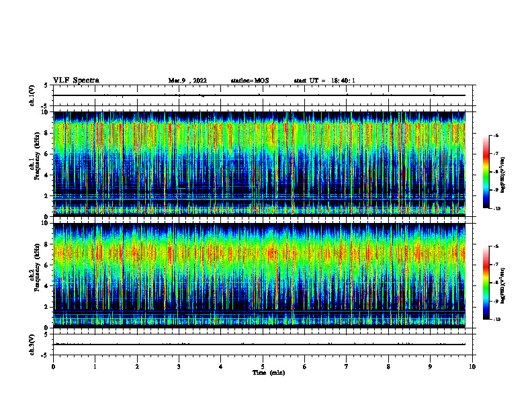
Task: Click time axis tick label "3"
Action: coord(179,367)
